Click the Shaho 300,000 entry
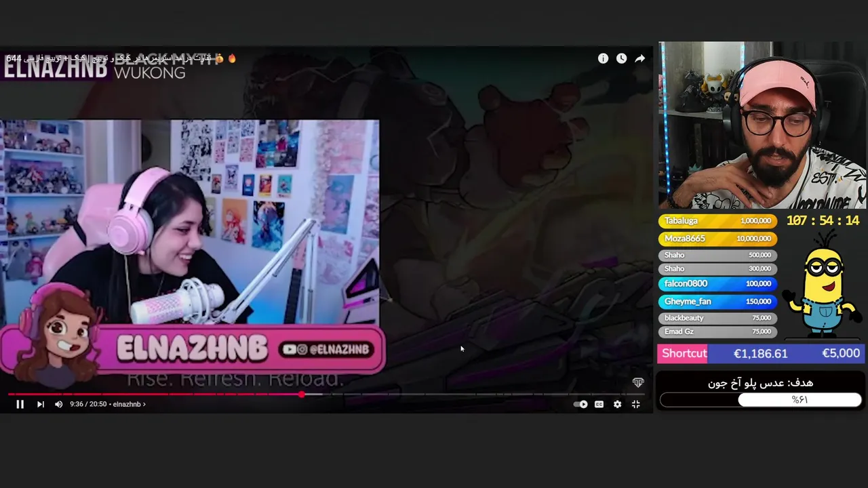868x488 pixels. (717, 268)
